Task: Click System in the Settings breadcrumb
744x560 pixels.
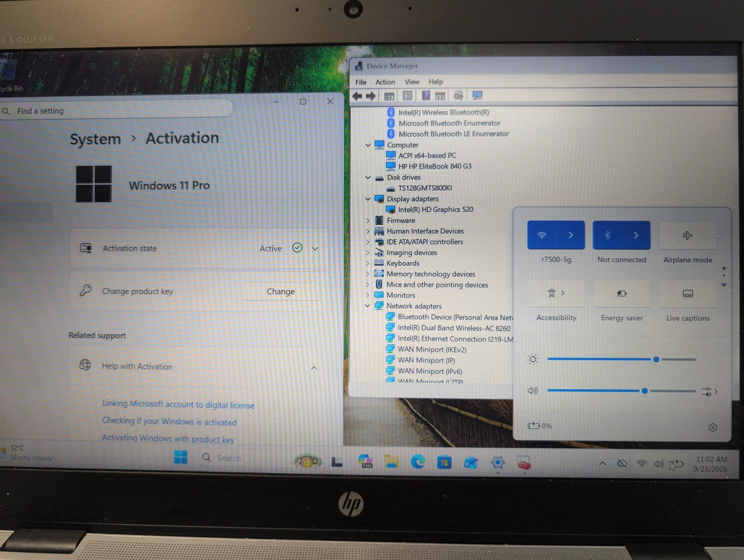Action: (95, 140)
